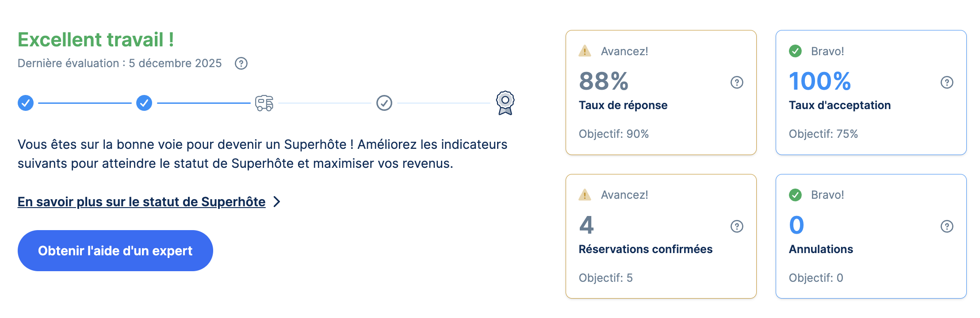Image resolution: width=980 pixels, height=318 pixels.
Task: Click the Superhost award ribbon badge icon
Action: tap(505, 103)
